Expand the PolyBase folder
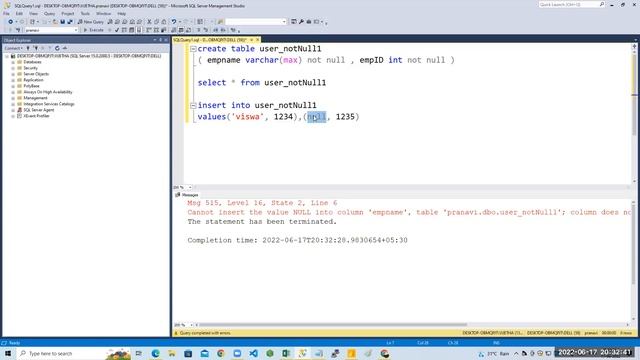The image size is (640, 360). tap(13, 86)
